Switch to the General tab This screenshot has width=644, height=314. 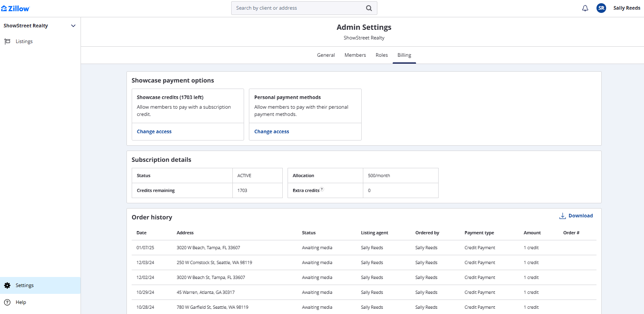(x=325, y=55)
